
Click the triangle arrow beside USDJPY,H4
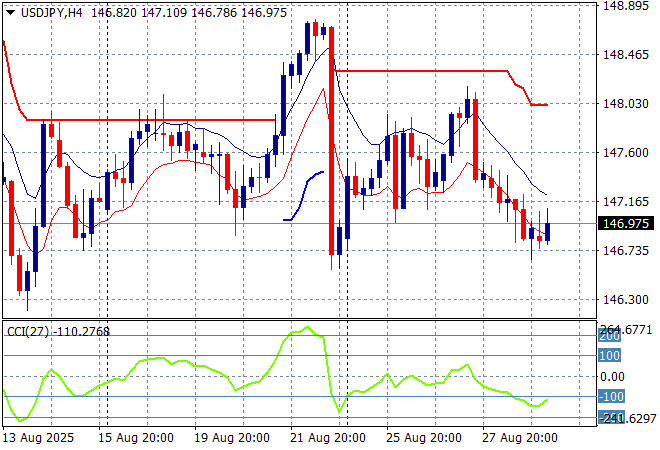tap(10, 9)
